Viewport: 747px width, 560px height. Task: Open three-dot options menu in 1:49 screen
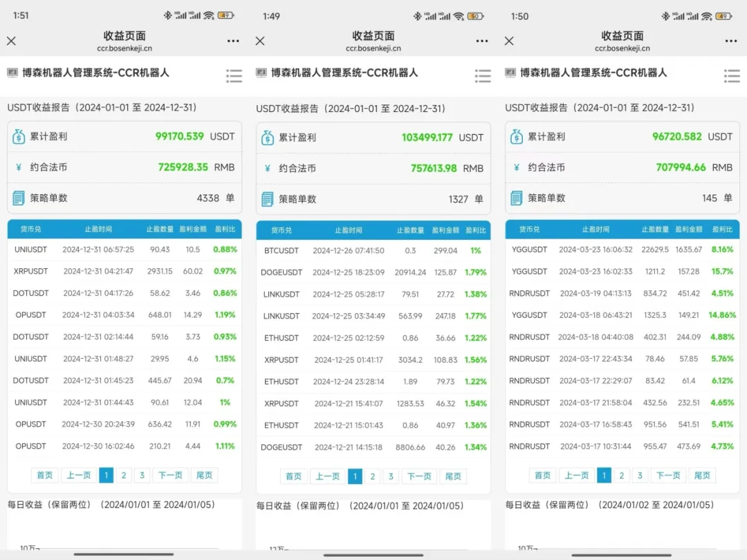pos(482,41)
